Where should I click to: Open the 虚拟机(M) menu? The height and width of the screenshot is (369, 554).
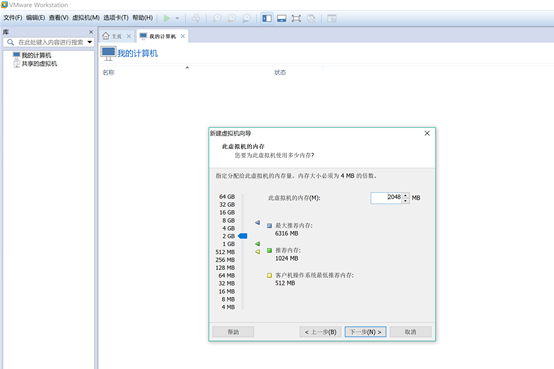[86, 18]
